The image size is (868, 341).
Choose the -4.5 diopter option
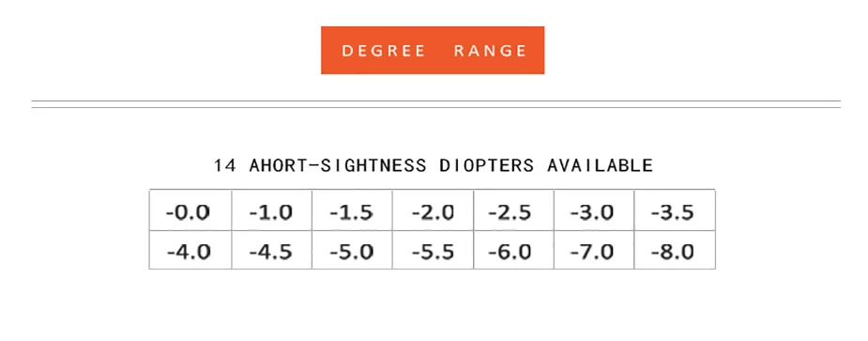271,250
